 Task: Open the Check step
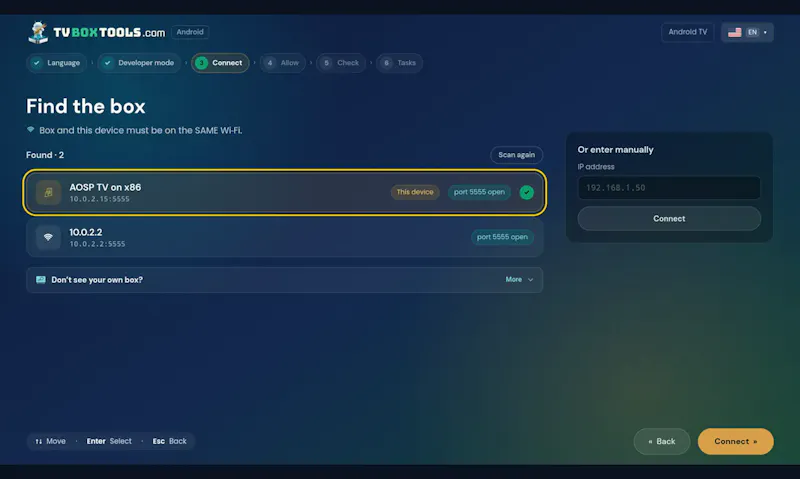tap(341, 63)
